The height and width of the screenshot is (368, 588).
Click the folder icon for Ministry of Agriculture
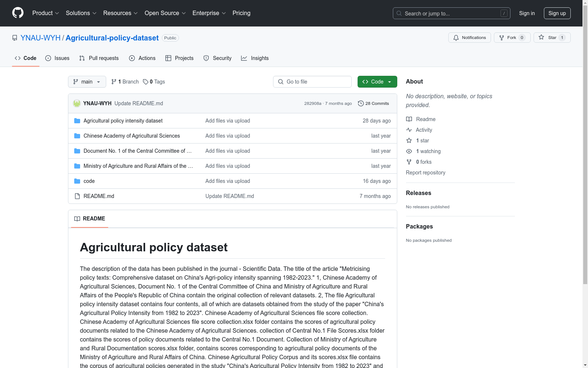(x=77, y=166)
